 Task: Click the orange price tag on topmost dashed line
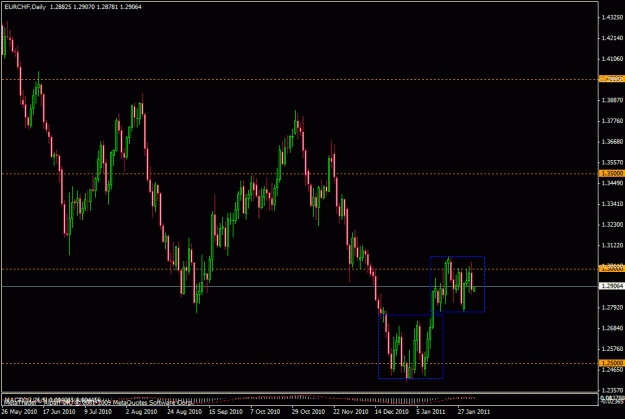tap(611, 79)
